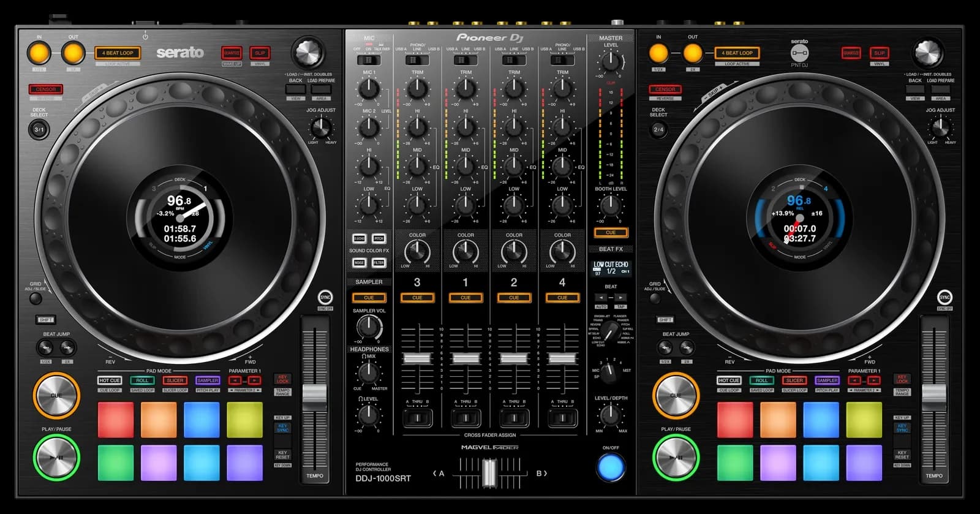Click the left deck TEMPO slider
The height and width of the screenshot is (514, 980).
tap(315, 398)
